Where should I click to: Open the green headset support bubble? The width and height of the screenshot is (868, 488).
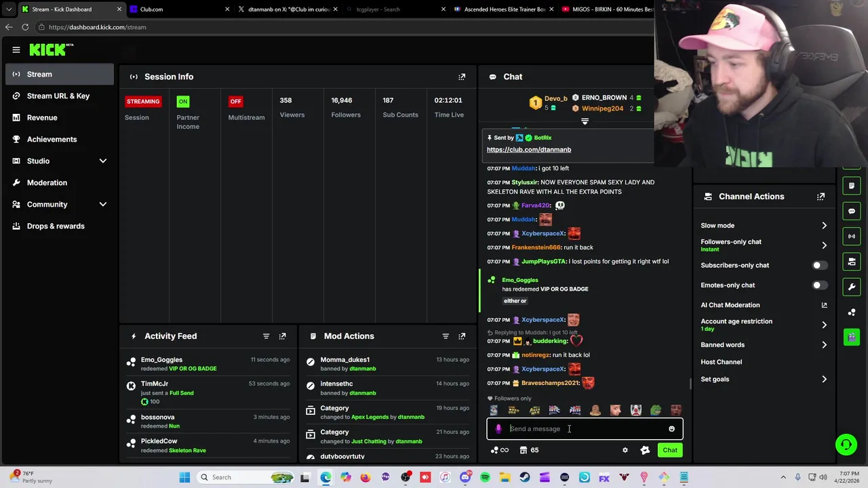point(846,445)
